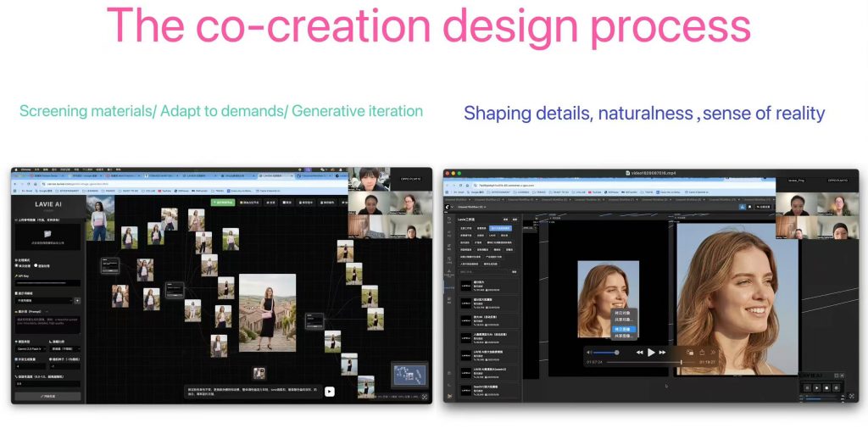Click the share icon in the video player bar

(702, 352)
